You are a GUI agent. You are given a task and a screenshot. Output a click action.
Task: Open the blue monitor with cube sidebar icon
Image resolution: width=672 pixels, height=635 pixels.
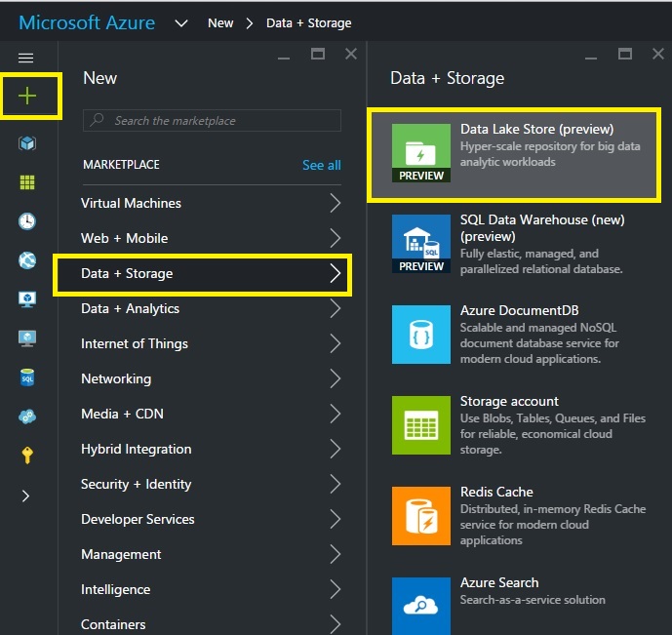[x=27, y=299]
